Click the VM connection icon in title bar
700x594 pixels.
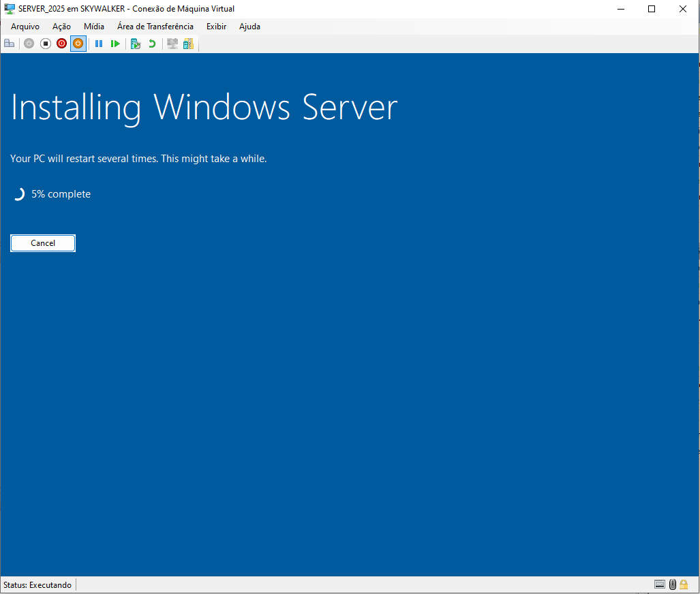coord(10,8)
